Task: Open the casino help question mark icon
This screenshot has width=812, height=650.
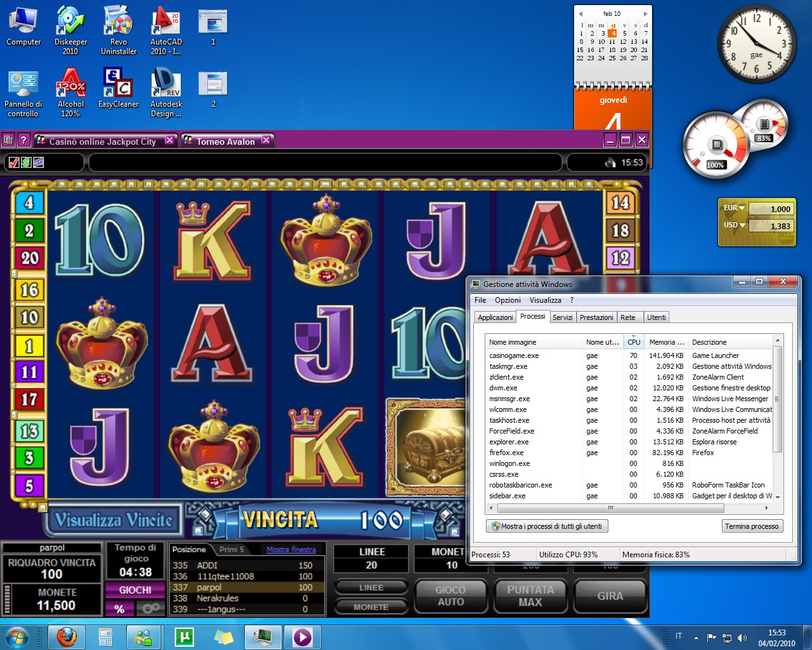Action: (x=23, y=140)
